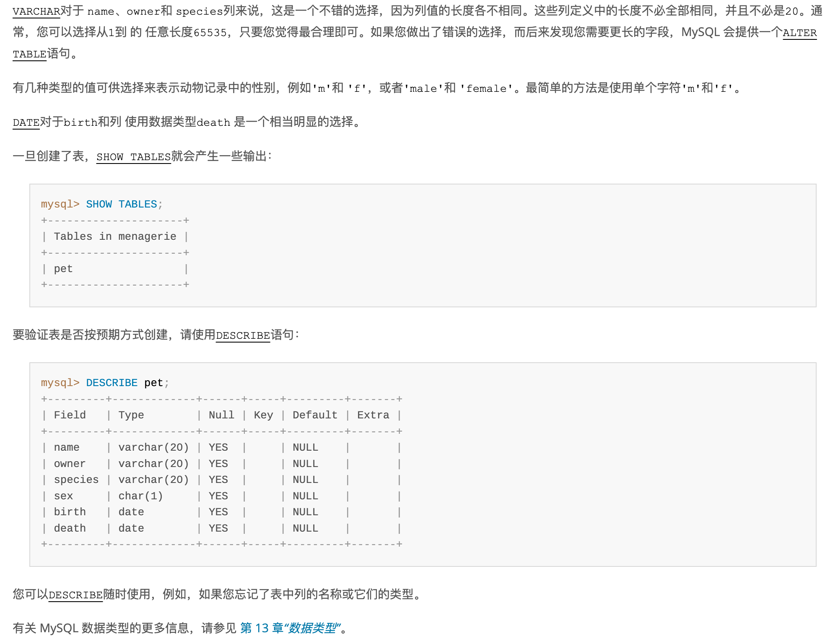Viewport: 825px width, 644px height.
Task: Click 'Key' column header
Action: coord(263,415)
